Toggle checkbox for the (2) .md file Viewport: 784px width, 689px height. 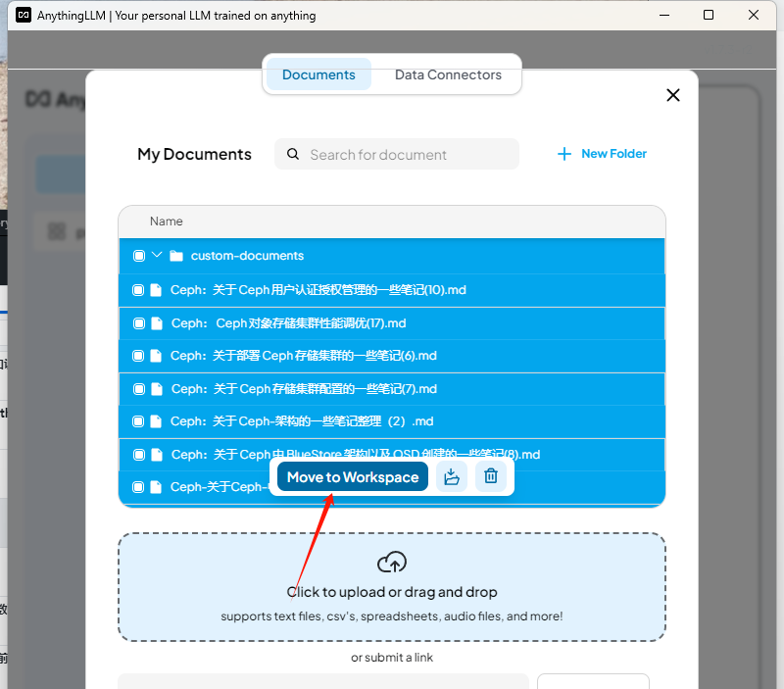point(138,421)
